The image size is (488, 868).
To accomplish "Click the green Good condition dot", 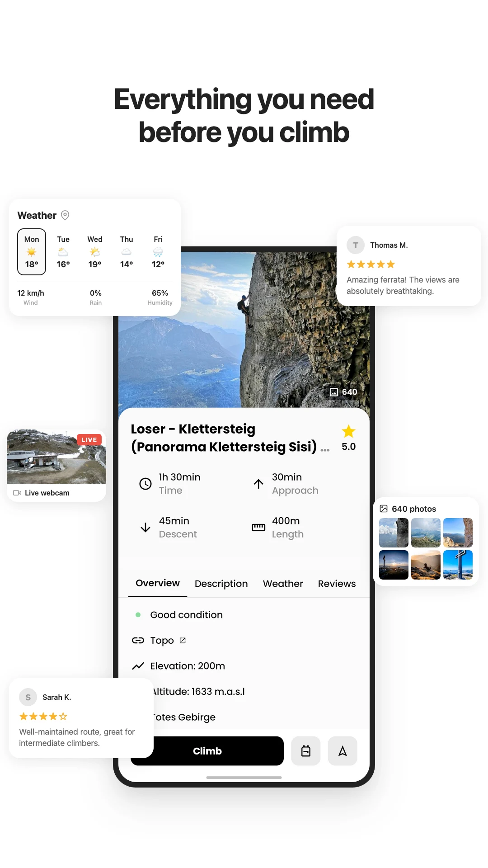I will (138, 615).
